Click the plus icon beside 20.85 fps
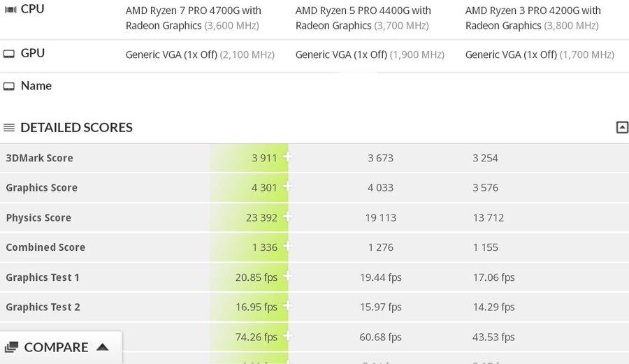Image resolution: width=629 pixels, height=364 pixels. (287, 277)
